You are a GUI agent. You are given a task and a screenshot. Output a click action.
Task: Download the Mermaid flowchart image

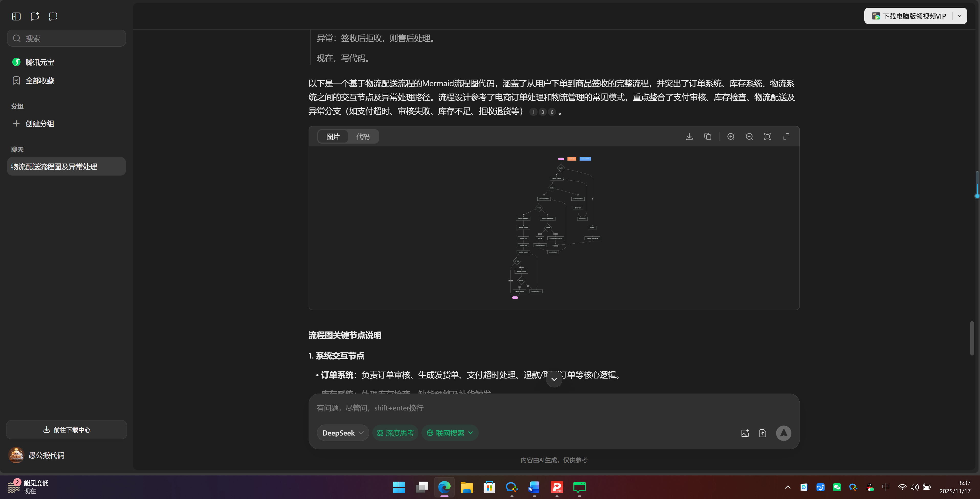point(689,136)
